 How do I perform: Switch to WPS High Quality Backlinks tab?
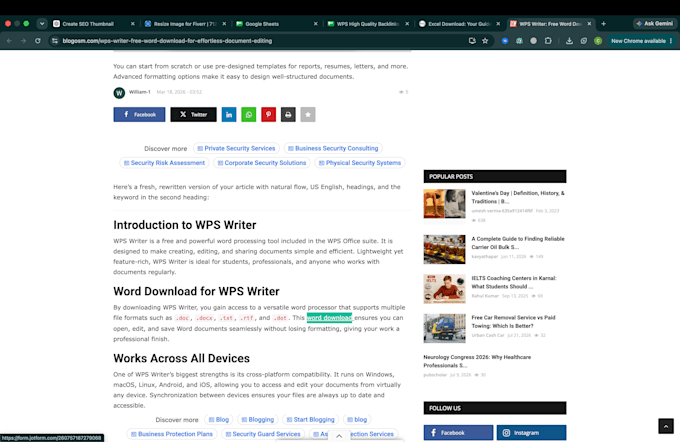coord(367,24)
